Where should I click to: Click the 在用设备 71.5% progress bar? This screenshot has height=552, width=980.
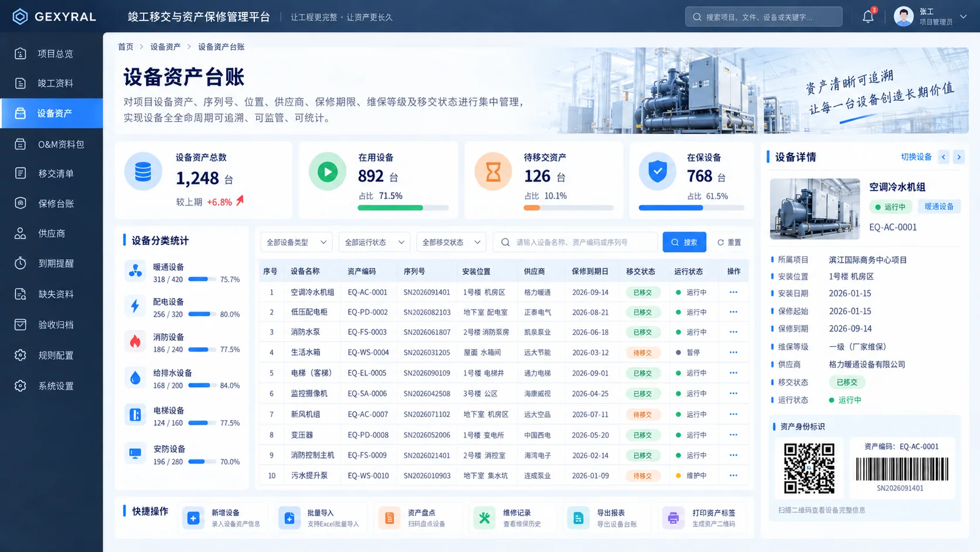click(x=403, y=208)
